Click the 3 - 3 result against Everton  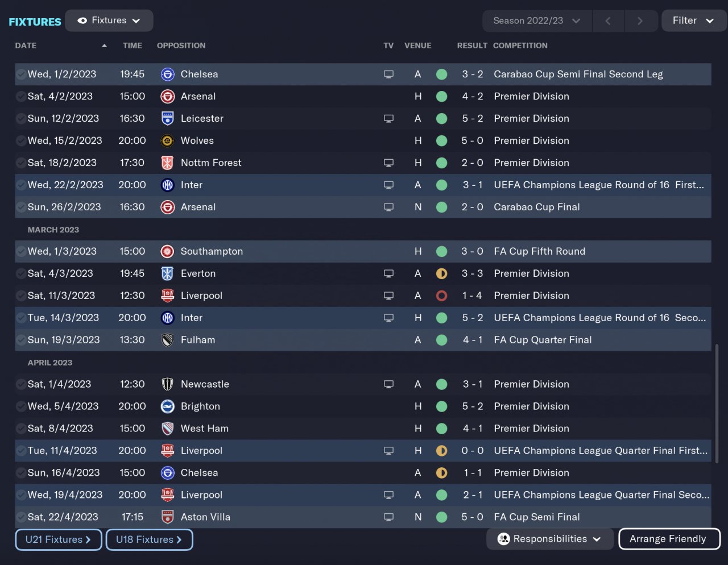click(472, 274)
